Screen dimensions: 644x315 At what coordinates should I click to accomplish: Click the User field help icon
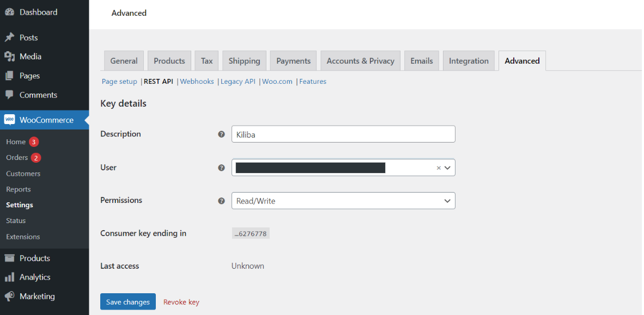pyautogui.click(x=221, y=168)
